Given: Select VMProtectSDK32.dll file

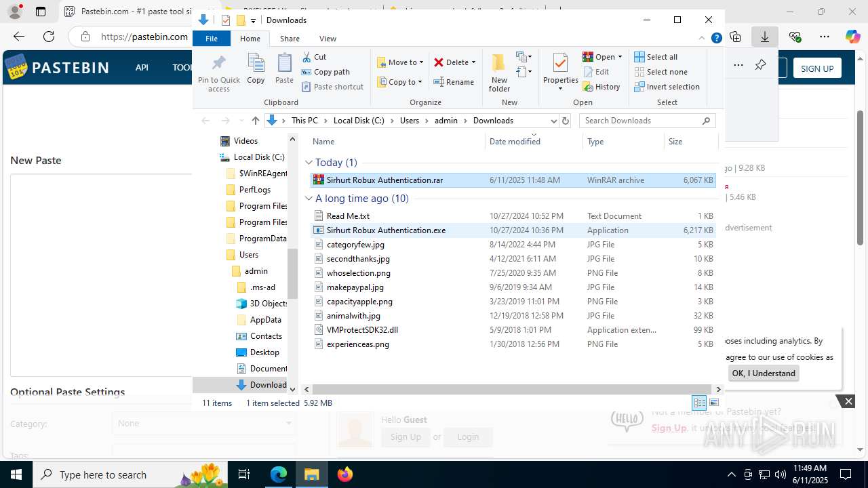Looking at the screenshot, I should pos(513,330).
